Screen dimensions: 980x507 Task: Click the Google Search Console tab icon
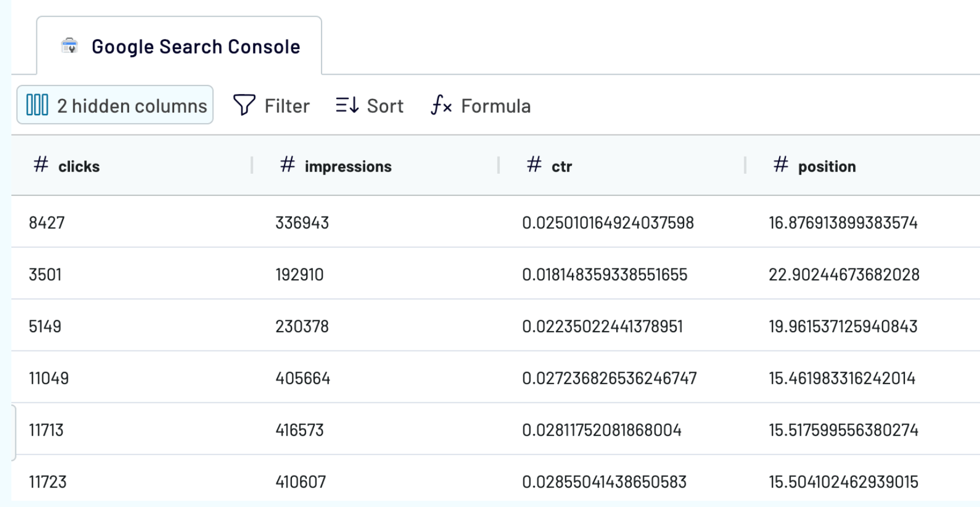tap(69, 46)
